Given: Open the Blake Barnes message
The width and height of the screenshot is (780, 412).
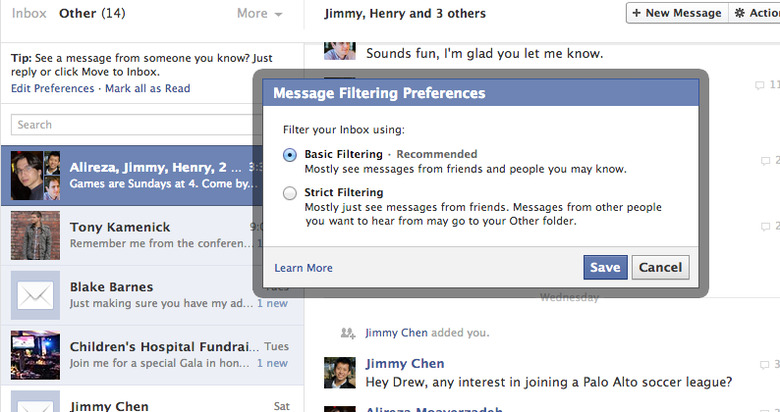Looking at the screenshot, I should tap(152, 295).
